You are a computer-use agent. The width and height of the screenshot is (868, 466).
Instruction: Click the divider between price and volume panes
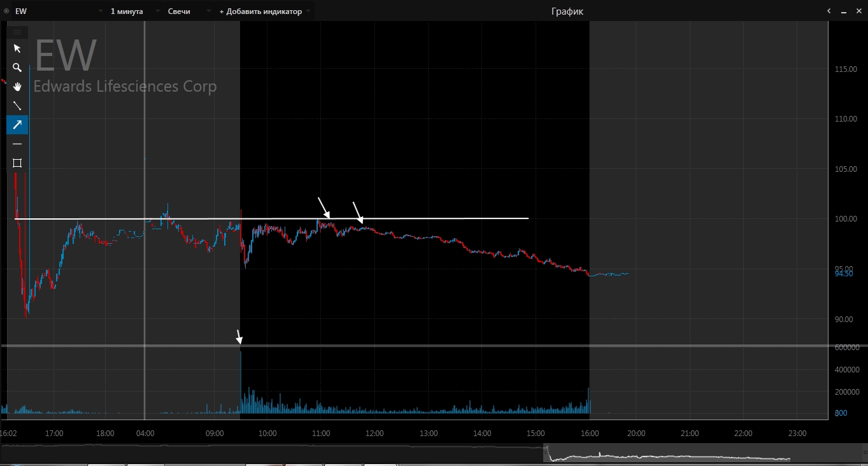tap(414, 346)
